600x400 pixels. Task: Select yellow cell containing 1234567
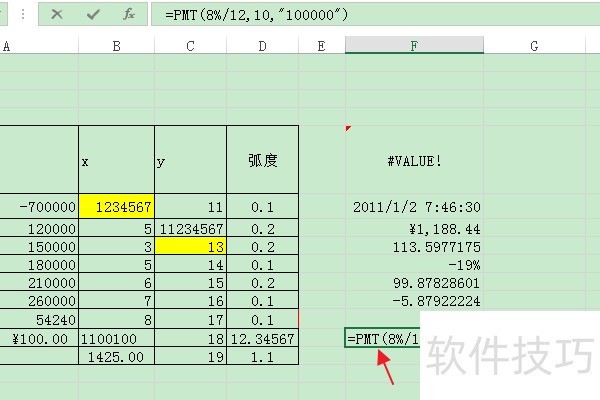(x=116, y=206)
